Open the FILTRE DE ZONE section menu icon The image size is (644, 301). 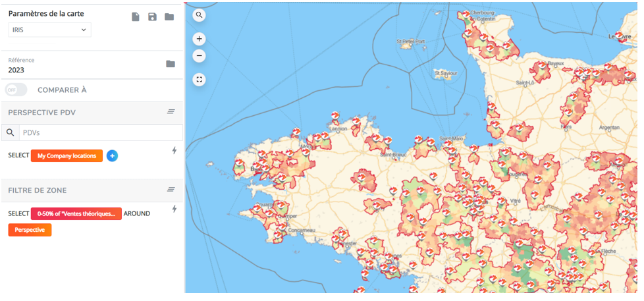pyautogui.click(x=171, y=189)
